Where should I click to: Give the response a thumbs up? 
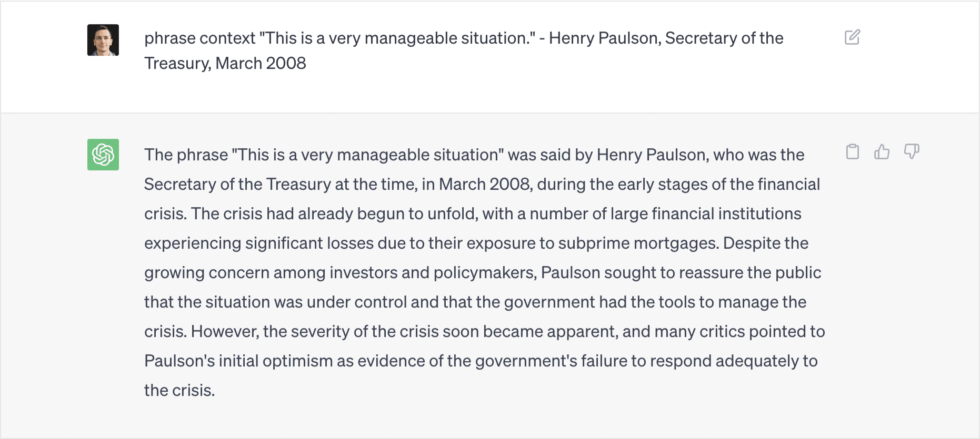[x=882, y=151]
